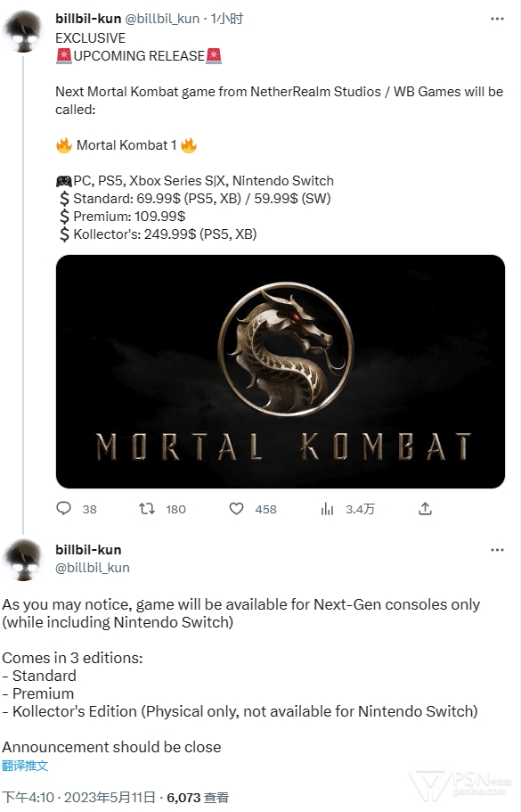Like the tweet with the heart icon
Screen dimensions: 521x812
[236, 509]
